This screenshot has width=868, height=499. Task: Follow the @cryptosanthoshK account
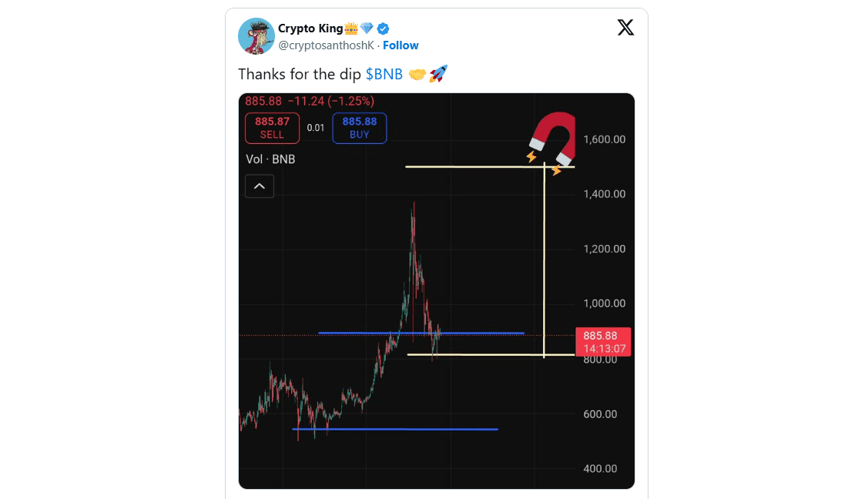(x=400, y=45)
